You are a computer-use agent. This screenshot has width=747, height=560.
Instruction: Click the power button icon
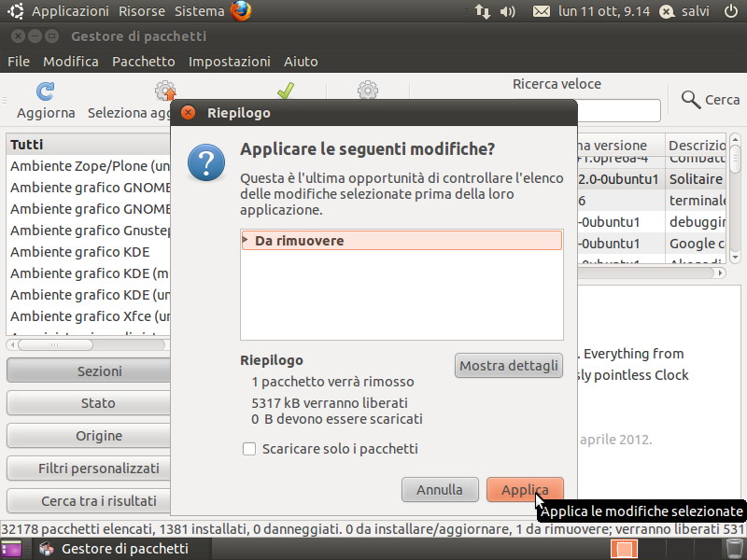[731, 11]
